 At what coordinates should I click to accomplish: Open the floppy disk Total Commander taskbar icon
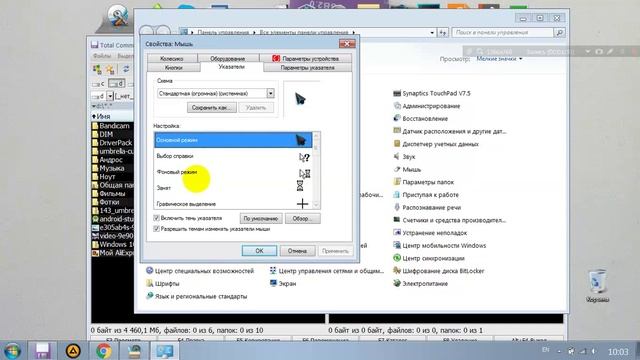(x=42, y=350)
